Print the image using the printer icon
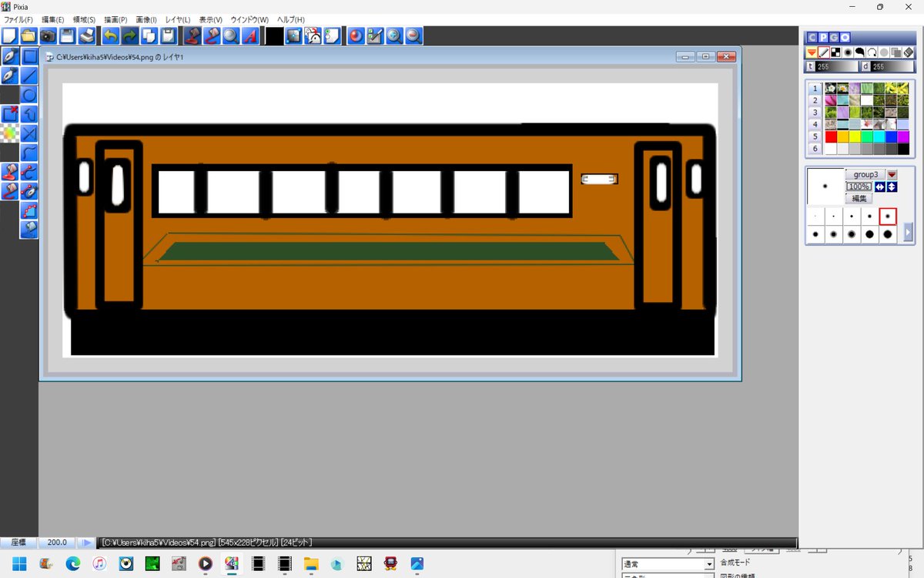924x578 pixels. tap(87, 35)
